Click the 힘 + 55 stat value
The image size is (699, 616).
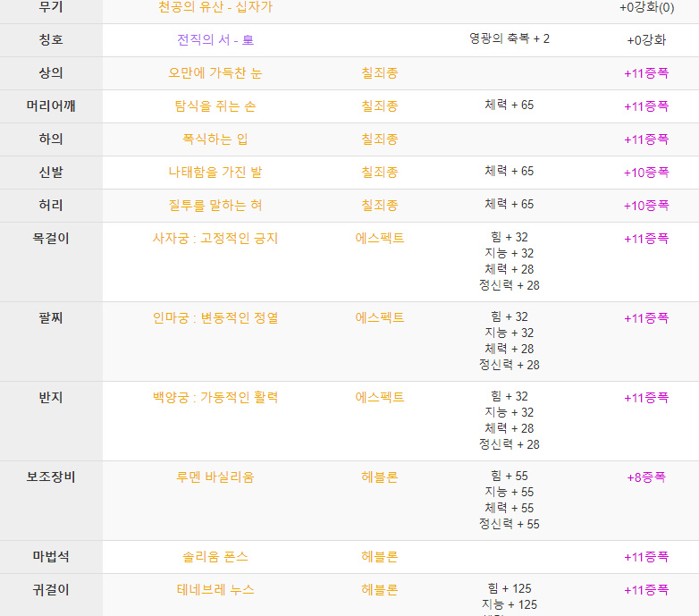[x=510, y=476]
